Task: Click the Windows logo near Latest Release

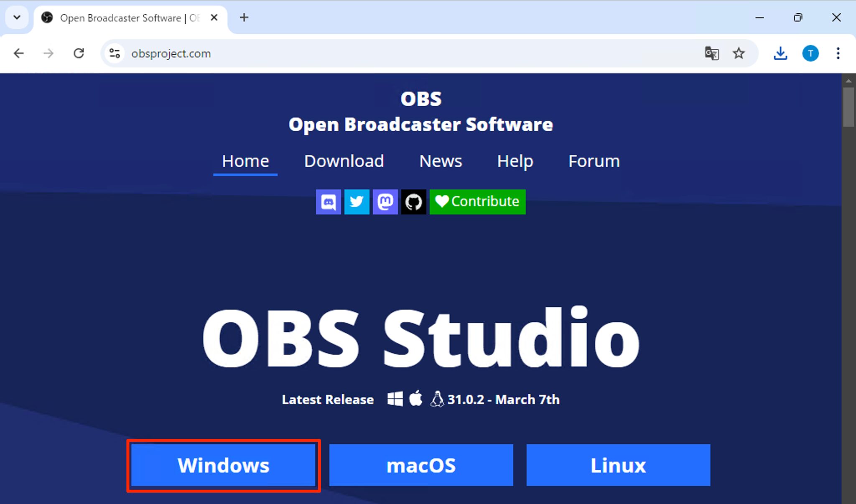Action: (395, 399)
